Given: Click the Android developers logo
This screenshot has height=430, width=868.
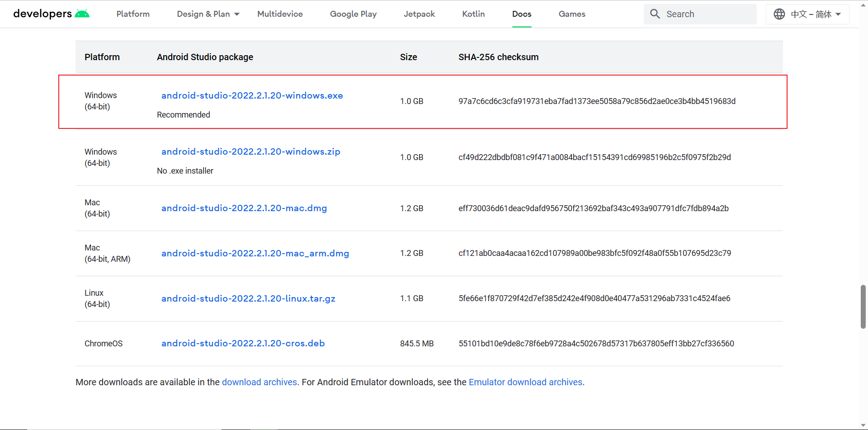Looking at the screenshot, I should (51, 14).
